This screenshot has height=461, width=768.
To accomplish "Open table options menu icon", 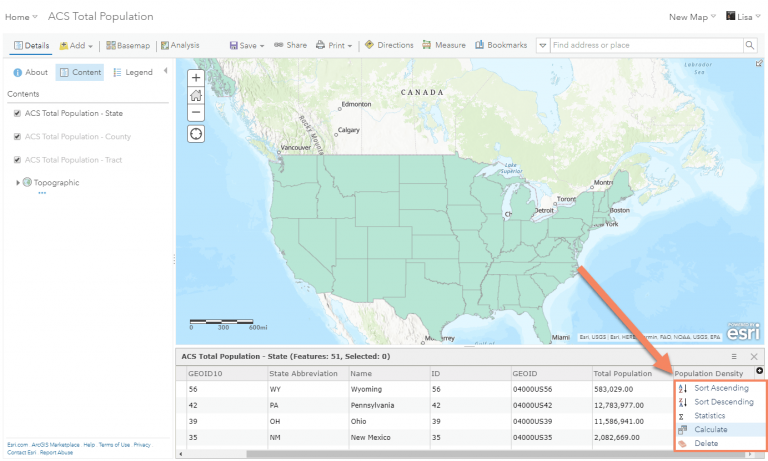I will click(734, 357).
